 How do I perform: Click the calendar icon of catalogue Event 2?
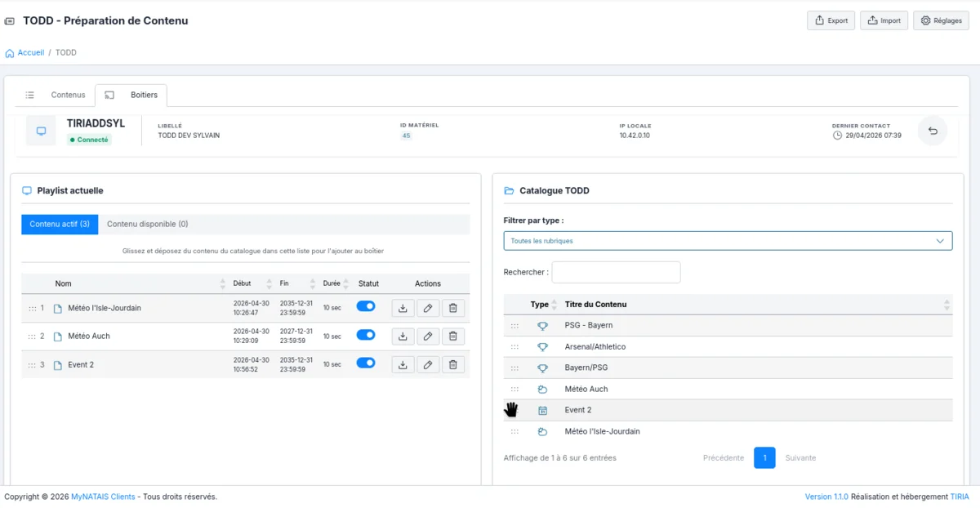pos(542,410)
